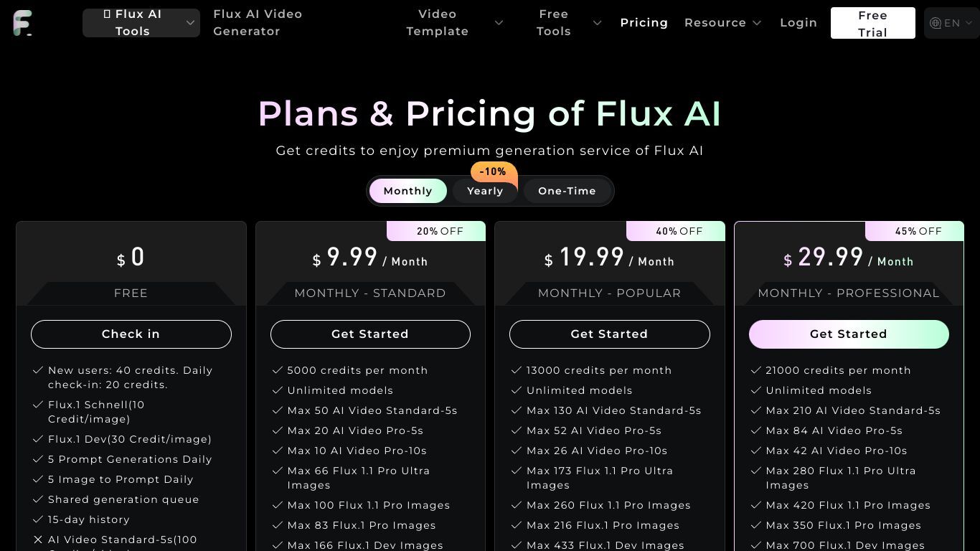The height and width of the screenshot is (551, 980).
Task: Click gradient Get Started for Professional plan
Action: point(849,334)
